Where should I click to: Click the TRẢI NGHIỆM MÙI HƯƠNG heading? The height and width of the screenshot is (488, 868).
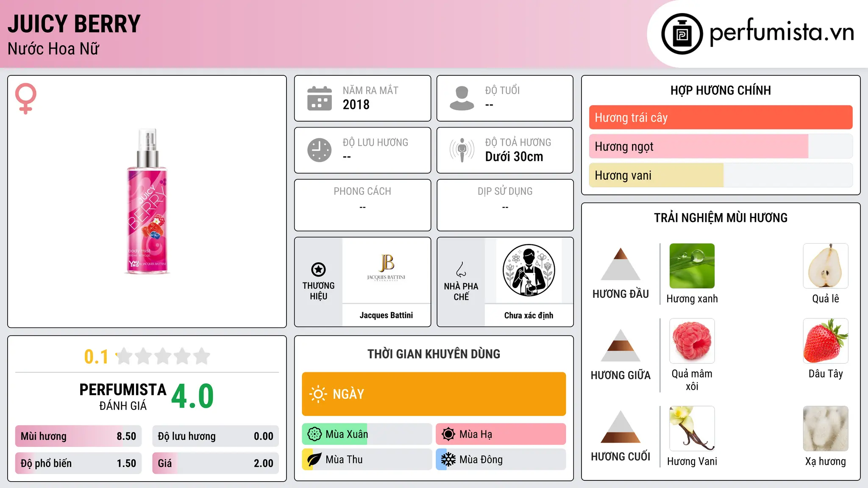pyautogui.click(x=721, y=218)
